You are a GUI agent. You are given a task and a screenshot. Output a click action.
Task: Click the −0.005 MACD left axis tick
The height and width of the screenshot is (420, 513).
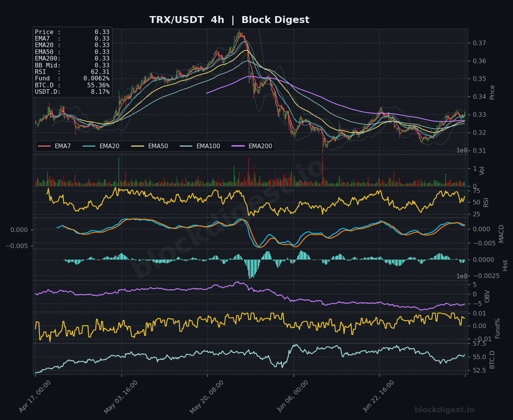[16, 246]
